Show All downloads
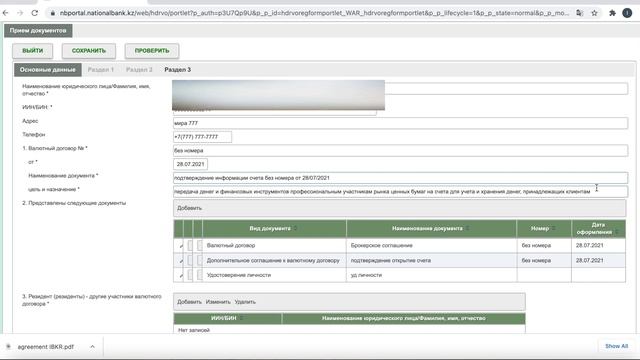The image size is (640, 360). click(616, 346)
